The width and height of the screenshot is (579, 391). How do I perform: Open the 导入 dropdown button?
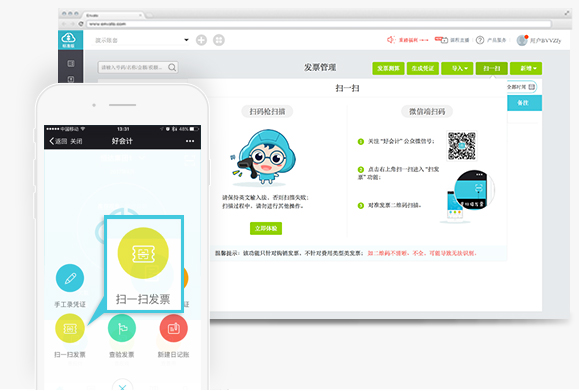[x=457, y=68]
